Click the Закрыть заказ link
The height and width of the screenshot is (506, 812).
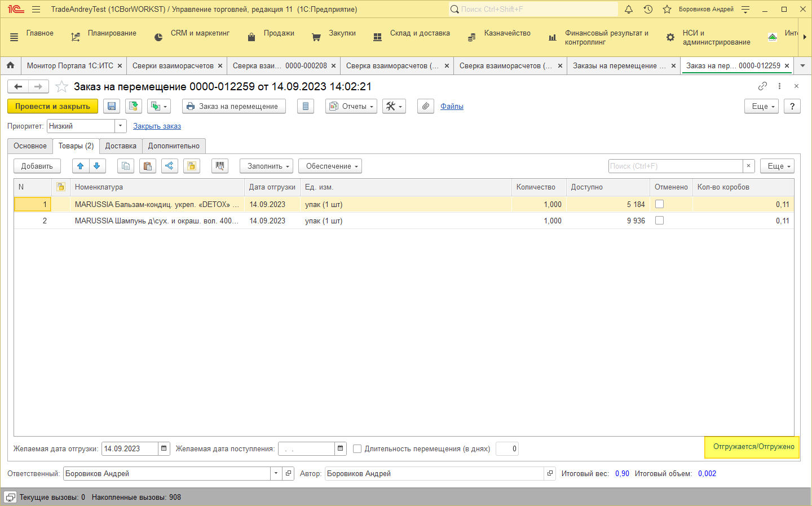[157, 126]
